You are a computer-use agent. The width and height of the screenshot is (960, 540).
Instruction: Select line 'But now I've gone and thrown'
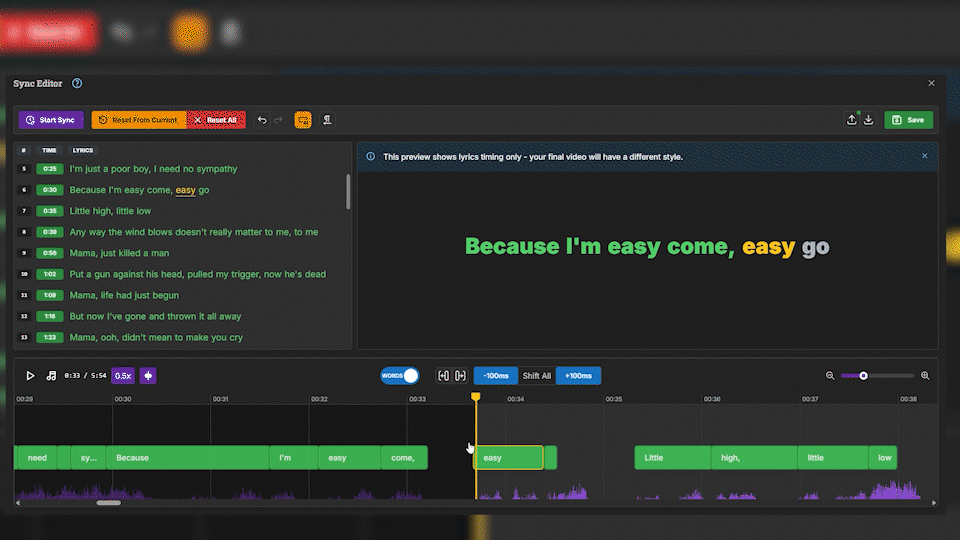[156, 317]
